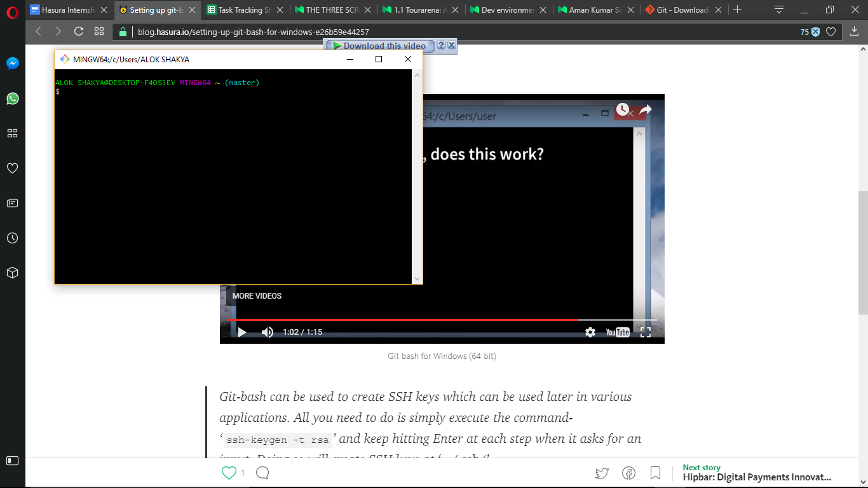Open Bookmarks heart in the left sidebar
The height and width of the screenshot is (488, 868).
click(12, 168)
